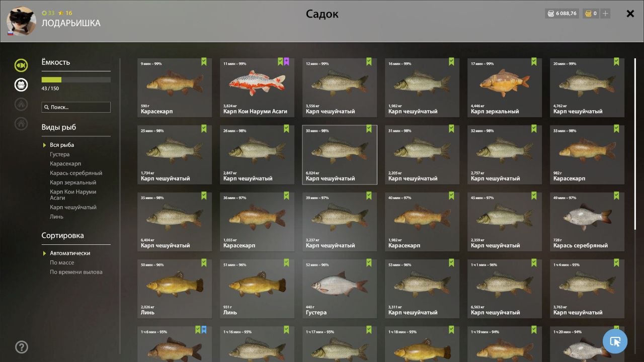This screenshot has height=362, width=644.
Task: Sort fish По времени вылова
Action: click(x=76, y=272)
